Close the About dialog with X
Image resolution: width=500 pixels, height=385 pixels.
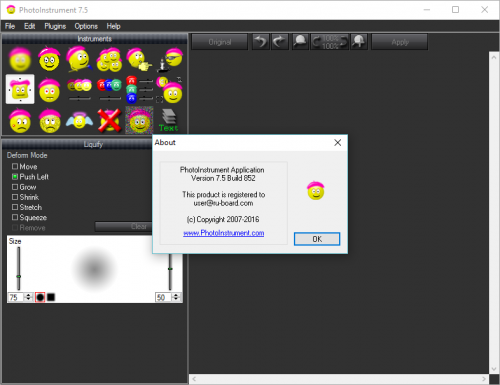pyautogui.click(x=338, y=143)
